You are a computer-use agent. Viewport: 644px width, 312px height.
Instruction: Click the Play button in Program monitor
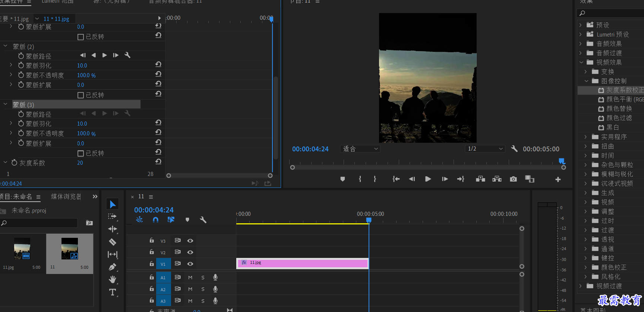click(428, 179)
